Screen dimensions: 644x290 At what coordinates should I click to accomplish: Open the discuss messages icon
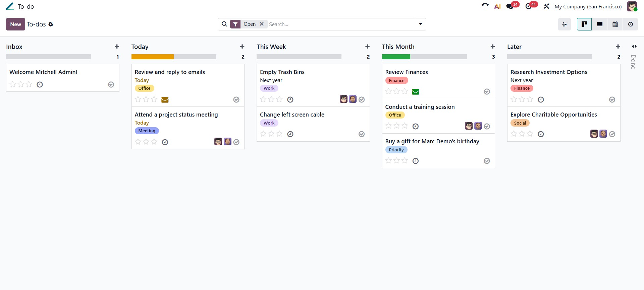(510, 6)
